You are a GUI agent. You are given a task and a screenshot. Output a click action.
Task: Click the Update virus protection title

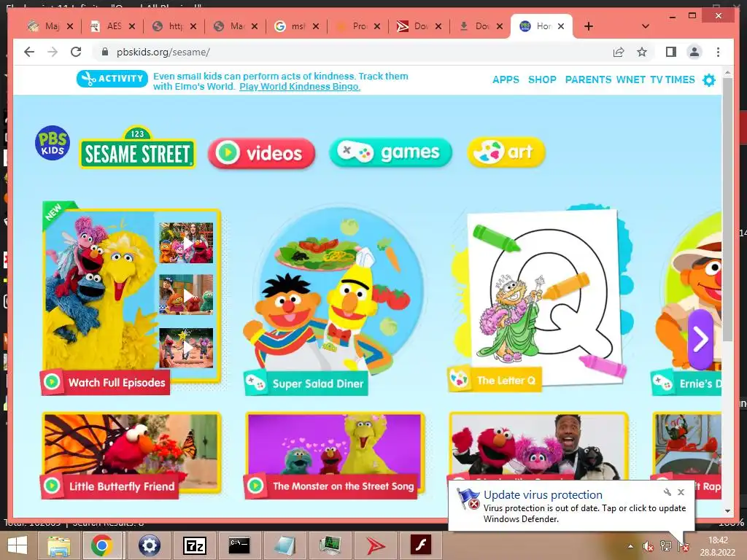[x=543, y=495]
